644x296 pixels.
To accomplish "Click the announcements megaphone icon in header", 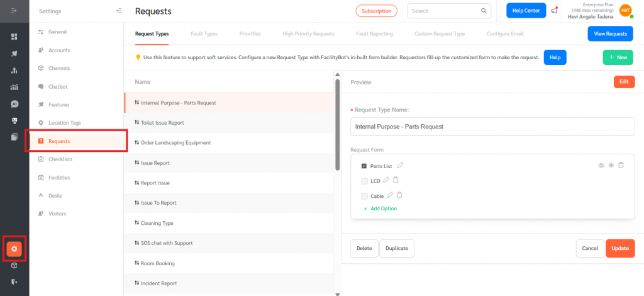I will [x=554, y=11].
